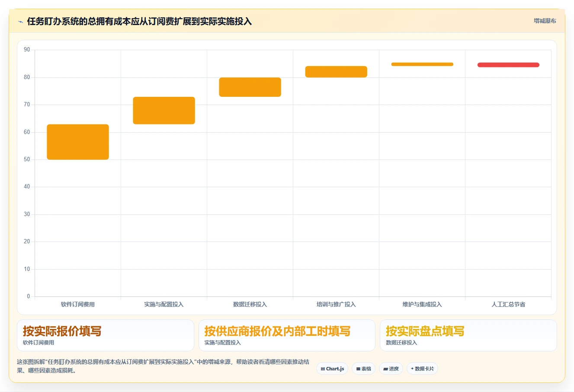574x392 pixels.
Task: Open the 按实际盘点填写 card
Action: 468,335
